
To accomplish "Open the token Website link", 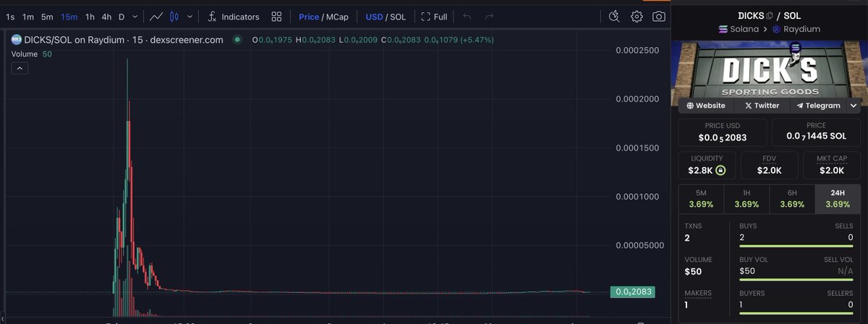I will click(706, 106).
